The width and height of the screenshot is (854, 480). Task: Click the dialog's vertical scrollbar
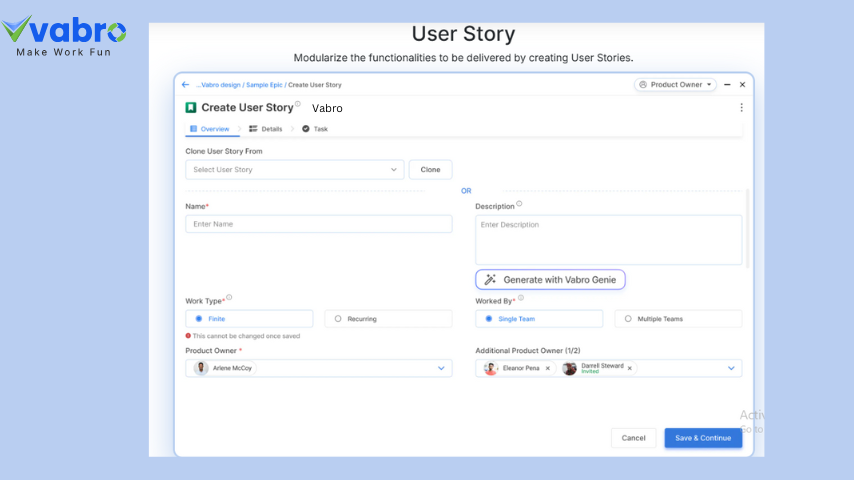tap(747, 229)
